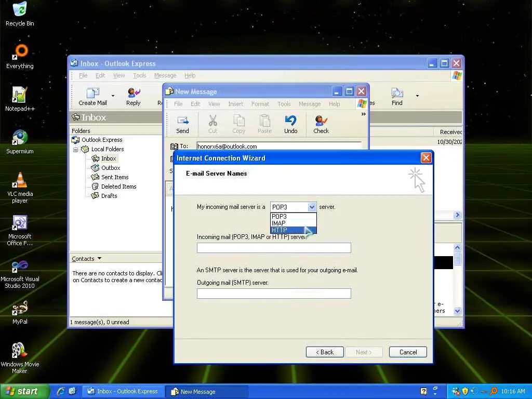Cancel the Internet Connection Wizard
The image size is (532, 399).
click(408, 352)
